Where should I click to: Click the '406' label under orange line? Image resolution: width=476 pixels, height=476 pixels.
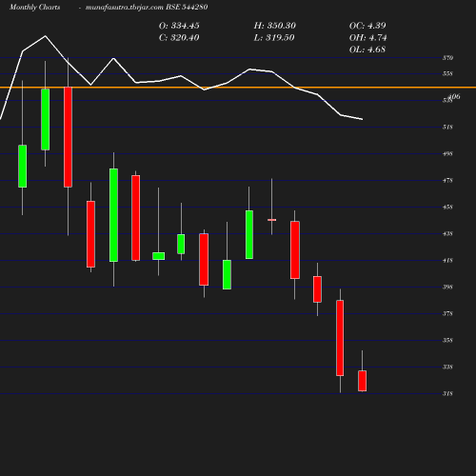tap(455, 96)
